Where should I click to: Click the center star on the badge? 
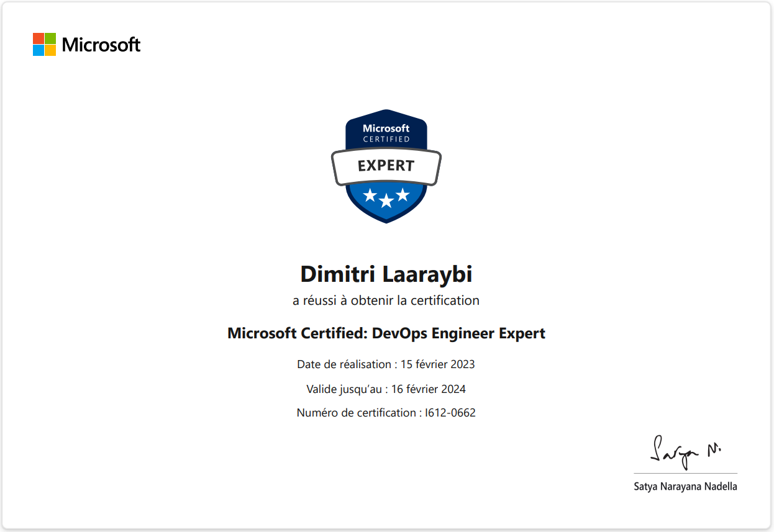(386, 200)
